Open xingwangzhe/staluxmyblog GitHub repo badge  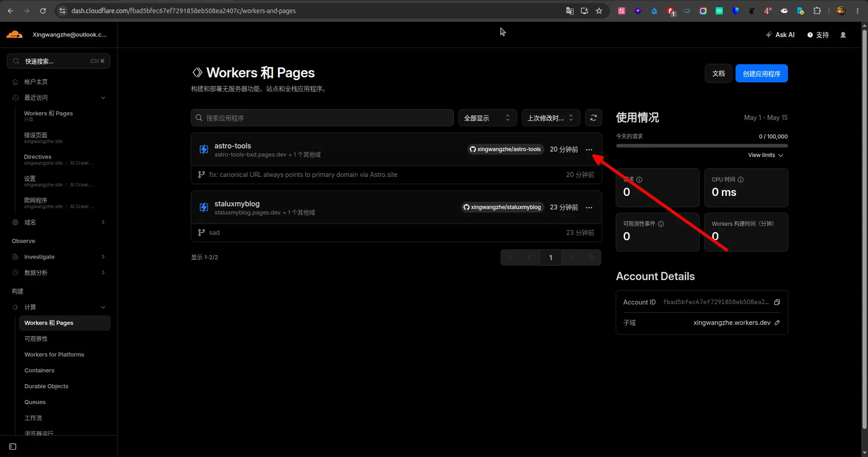tap(502, 207)
